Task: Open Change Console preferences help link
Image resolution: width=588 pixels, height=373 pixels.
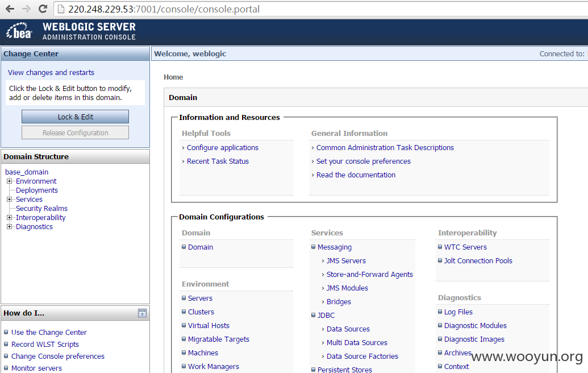Action: click(x=58, y=357)
